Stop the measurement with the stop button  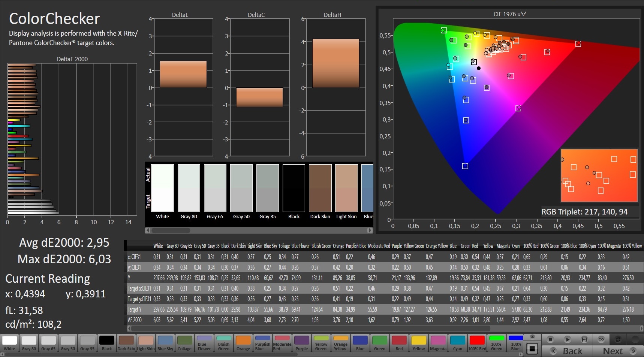coord(550,339)
